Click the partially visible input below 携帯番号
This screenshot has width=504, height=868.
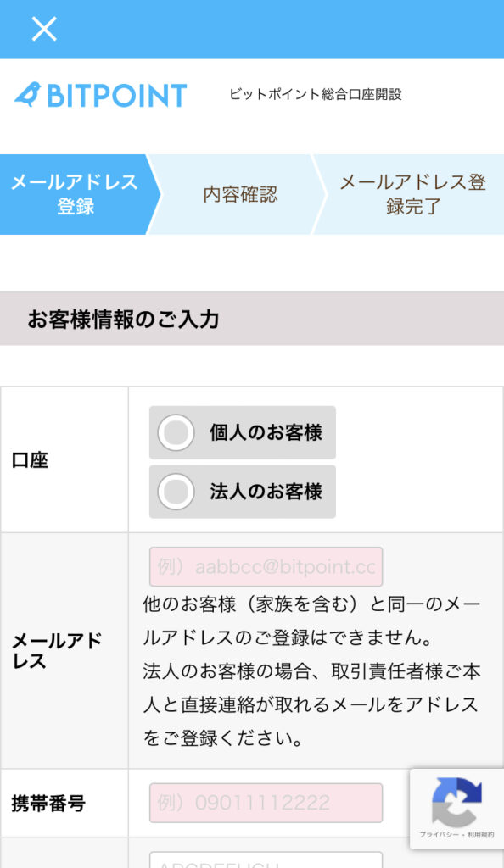coord(266,860)
